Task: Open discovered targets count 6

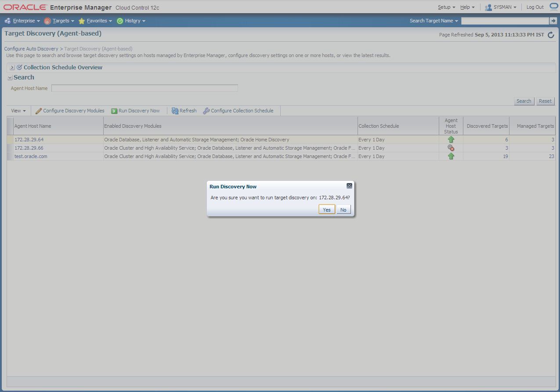Action: pyautogui.click(x=506, y=140)
